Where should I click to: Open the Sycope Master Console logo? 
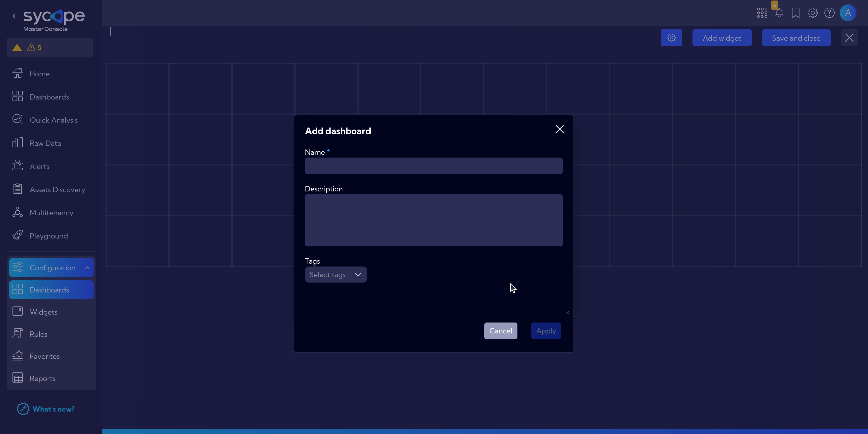point(54,20)
